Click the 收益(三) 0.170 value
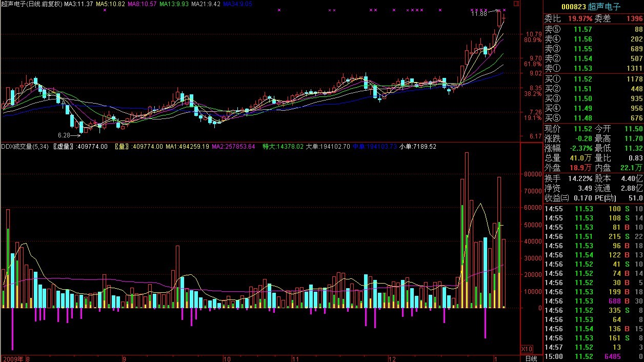The height and width of the screenshot is (362, 644). 583,198
